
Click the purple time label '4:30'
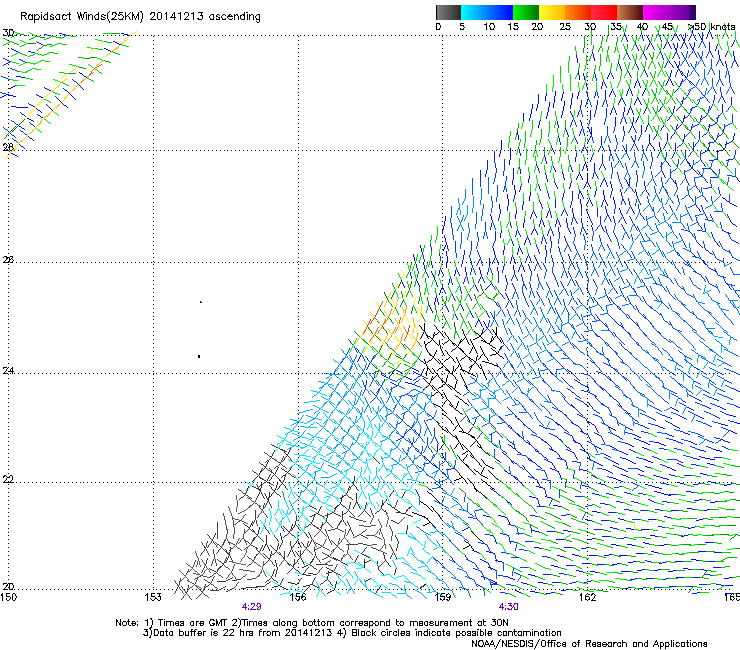coord(508,607)
